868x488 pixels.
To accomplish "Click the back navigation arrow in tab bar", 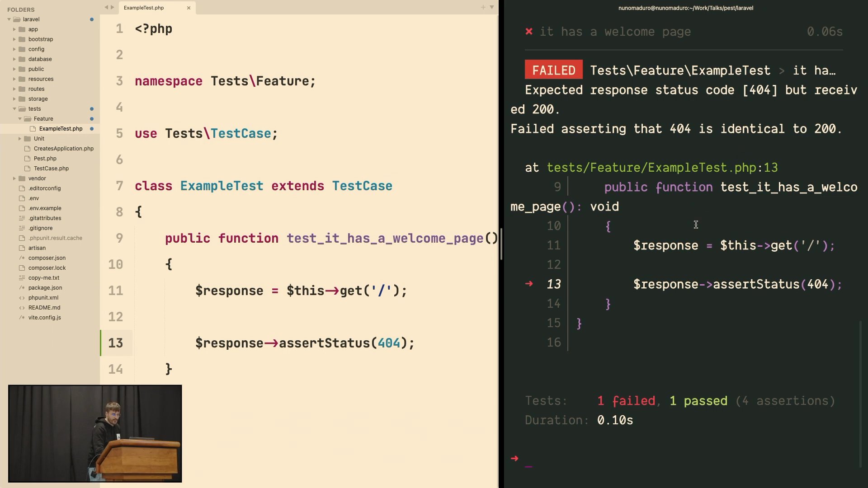I will [106, 7].
